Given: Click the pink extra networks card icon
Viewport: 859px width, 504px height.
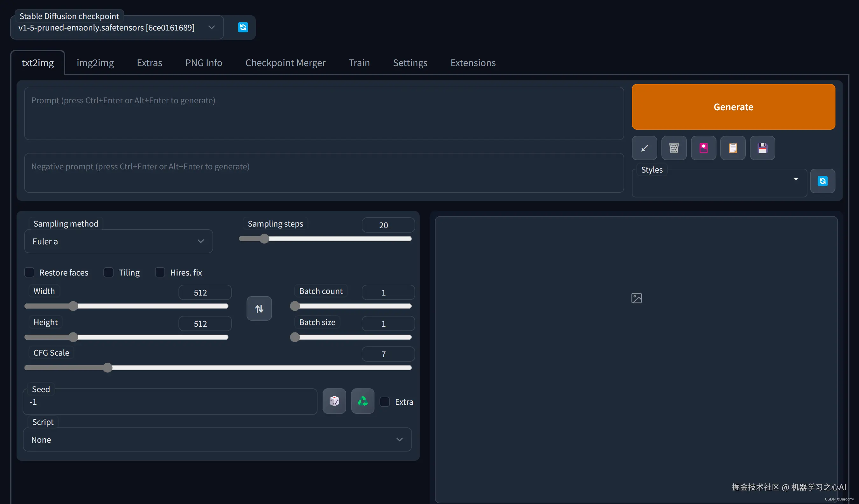Looking at the screenshot, I should click(x=703, y=148).
